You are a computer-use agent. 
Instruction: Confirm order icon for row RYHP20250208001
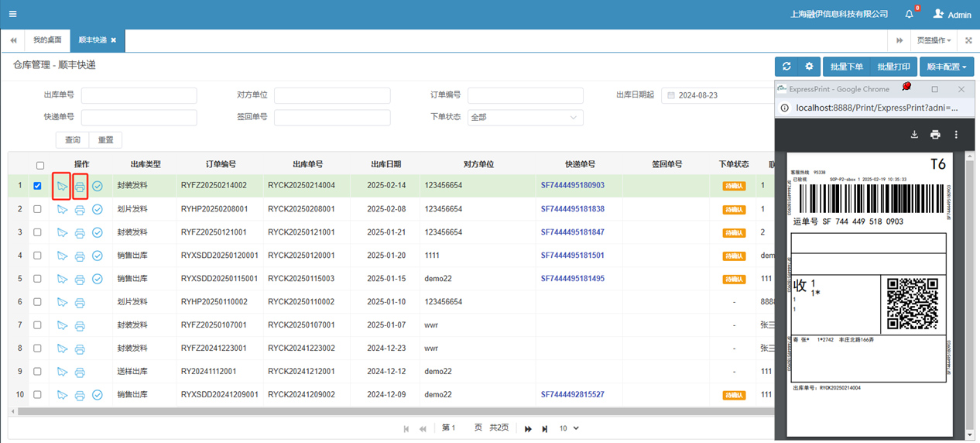tap(98, 209)
